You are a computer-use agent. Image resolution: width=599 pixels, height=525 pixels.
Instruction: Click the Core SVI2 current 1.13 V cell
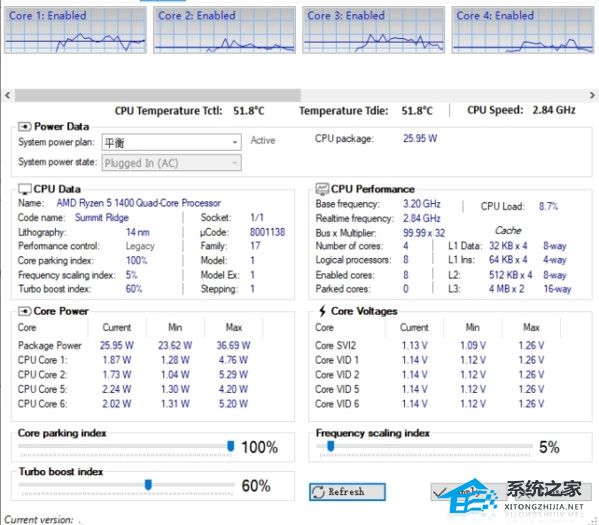(414, 345)
